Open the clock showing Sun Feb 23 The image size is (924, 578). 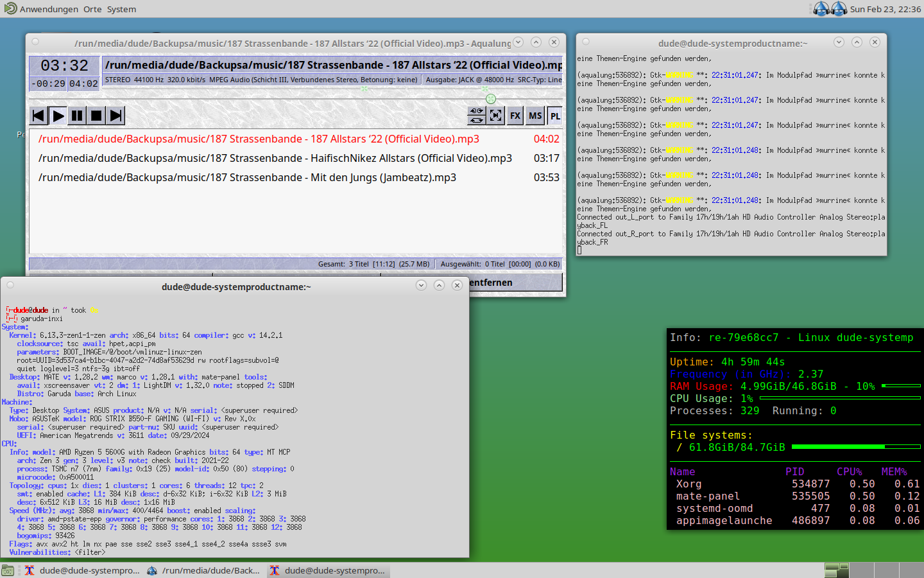pyautogui.click(x=886, y=9)
